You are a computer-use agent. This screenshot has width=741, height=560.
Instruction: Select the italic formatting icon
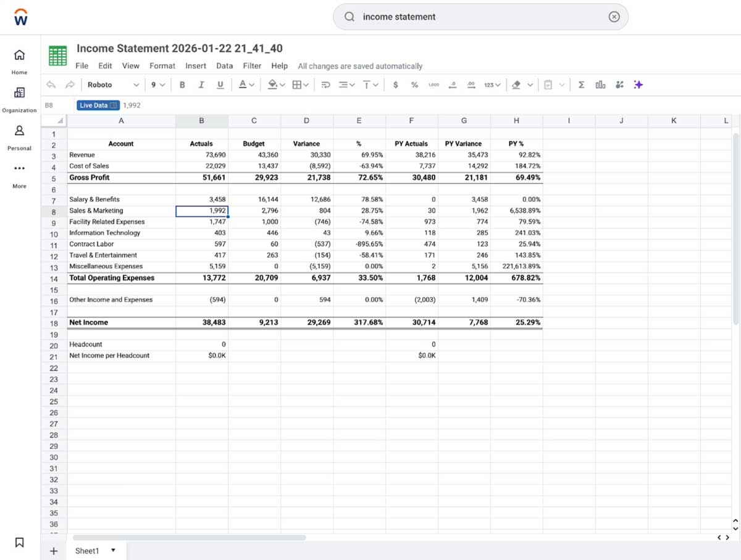[201, 85]
